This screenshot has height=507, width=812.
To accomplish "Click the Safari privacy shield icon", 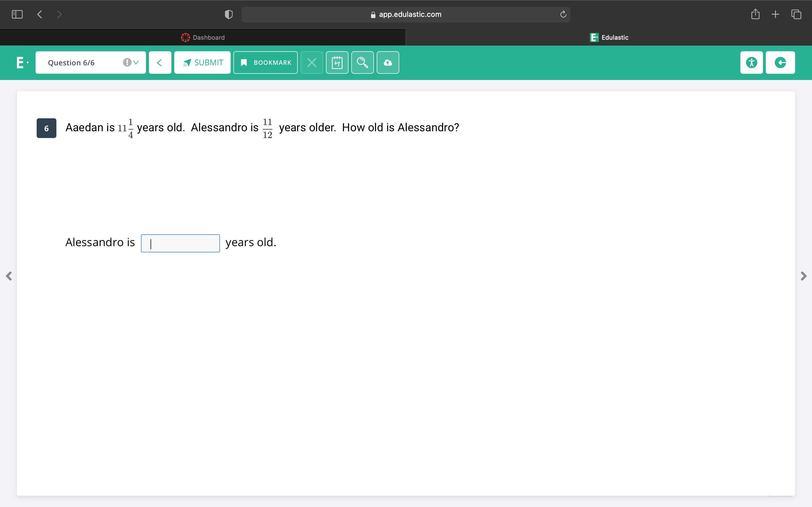I will [x=228, y=14].
